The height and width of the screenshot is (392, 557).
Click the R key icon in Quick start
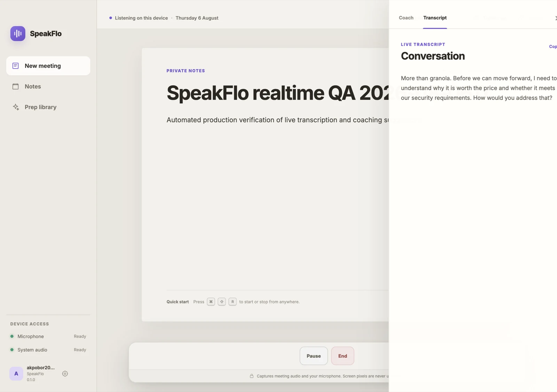click(233, 301)
